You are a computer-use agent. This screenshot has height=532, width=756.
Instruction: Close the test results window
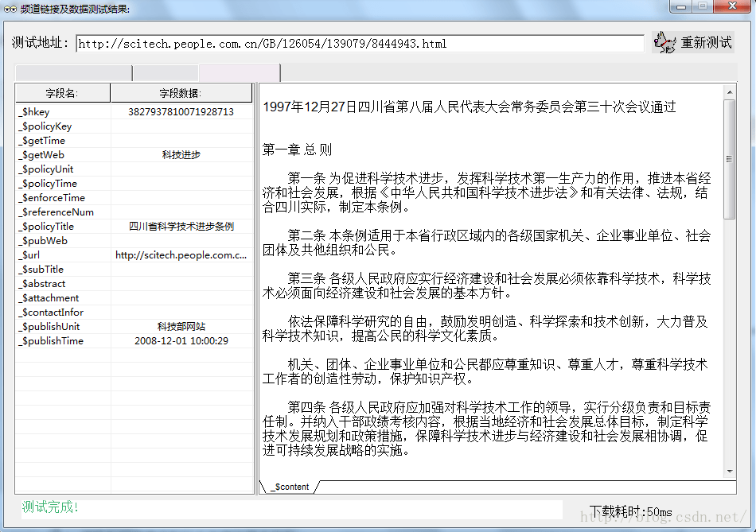732,6
